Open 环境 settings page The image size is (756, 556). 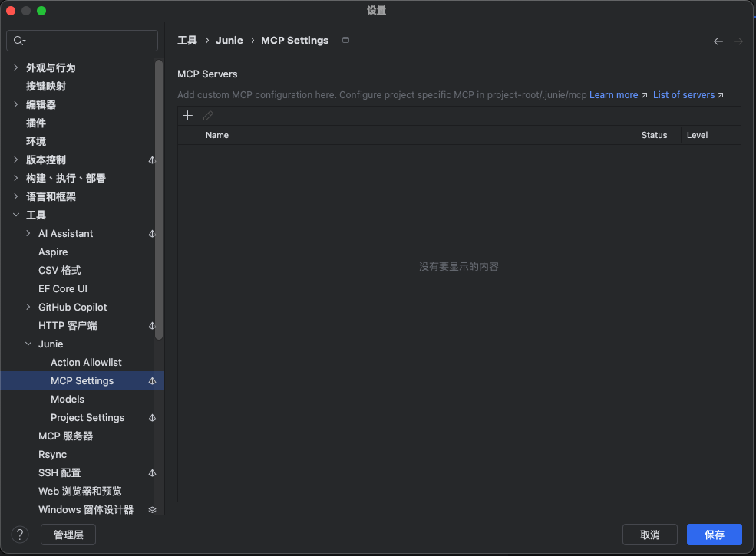35,141
